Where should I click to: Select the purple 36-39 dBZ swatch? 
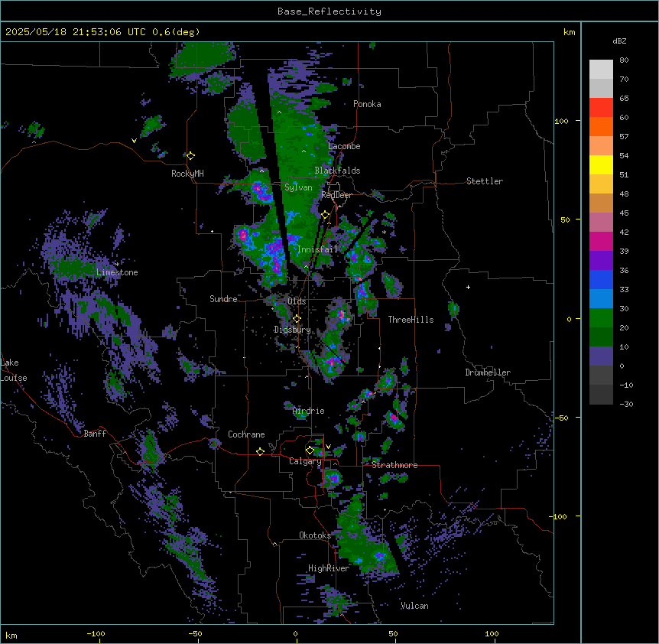tap(601, 260)
